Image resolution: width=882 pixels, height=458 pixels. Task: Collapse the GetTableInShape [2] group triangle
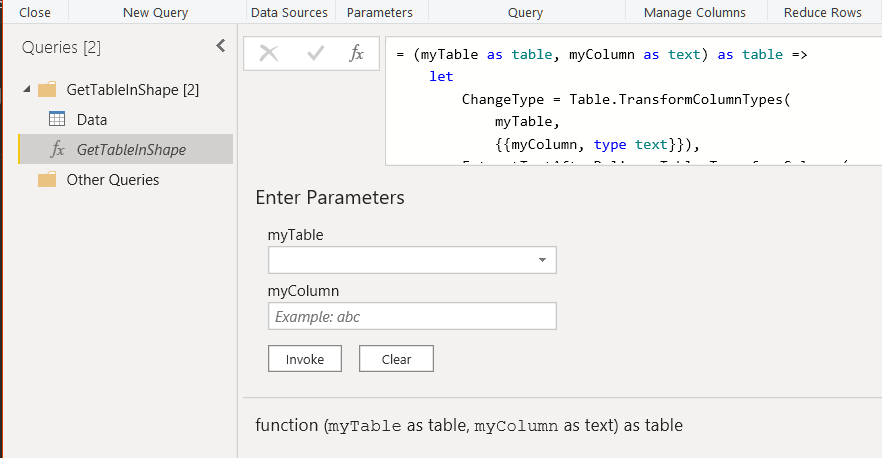tap(26, 89)
